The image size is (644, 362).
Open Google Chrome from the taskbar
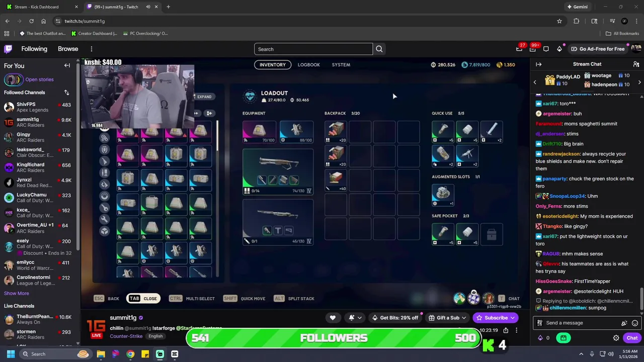tap(130, 354)
